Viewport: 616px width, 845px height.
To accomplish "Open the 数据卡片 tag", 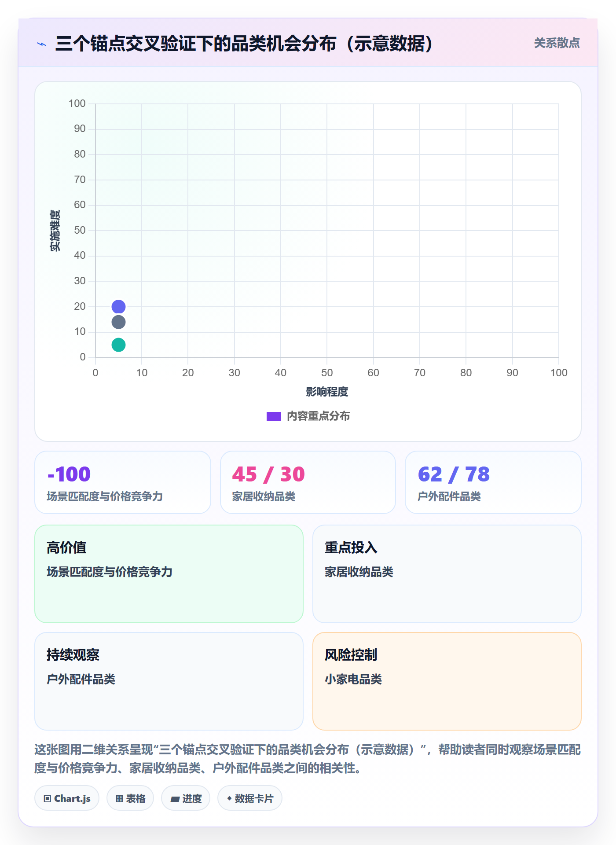I will pos(250,798).
